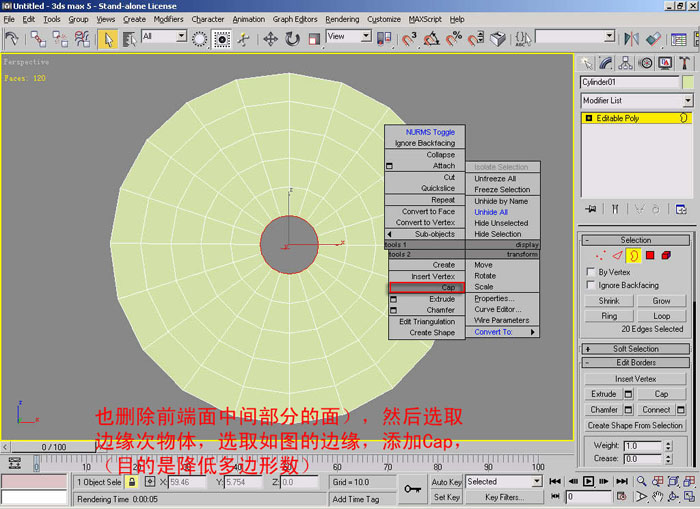Choose the circular selection region icon
This screenshot has width=700, height=509.
click(200, 39)
